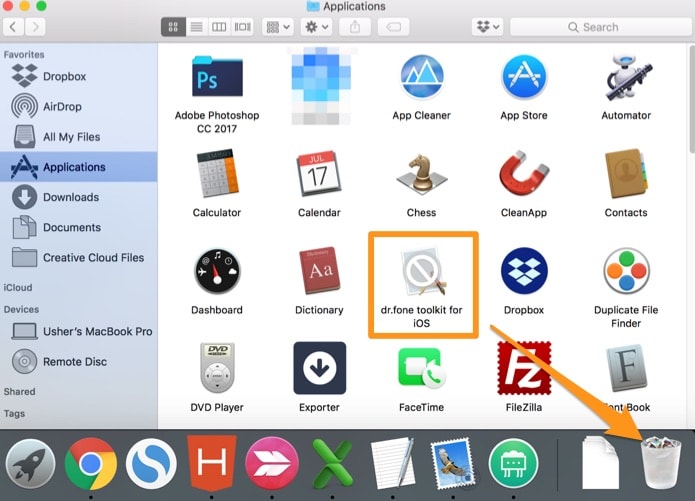
Task: Select Remote Disc in Devices
Action: coord(78,361)
